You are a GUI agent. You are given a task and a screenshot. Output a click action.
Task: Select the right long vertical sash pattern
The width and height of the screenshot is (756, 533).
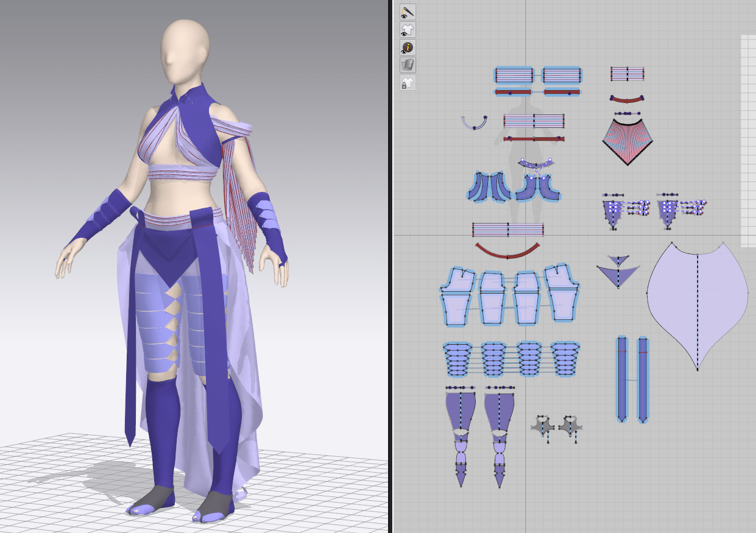click(x=643, y=378)
